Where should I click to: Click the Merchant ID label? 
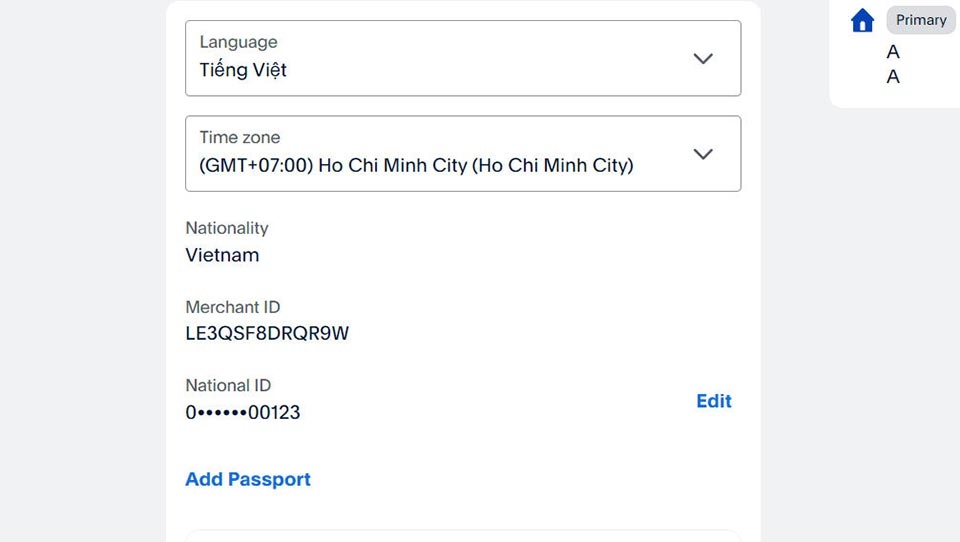233,307
